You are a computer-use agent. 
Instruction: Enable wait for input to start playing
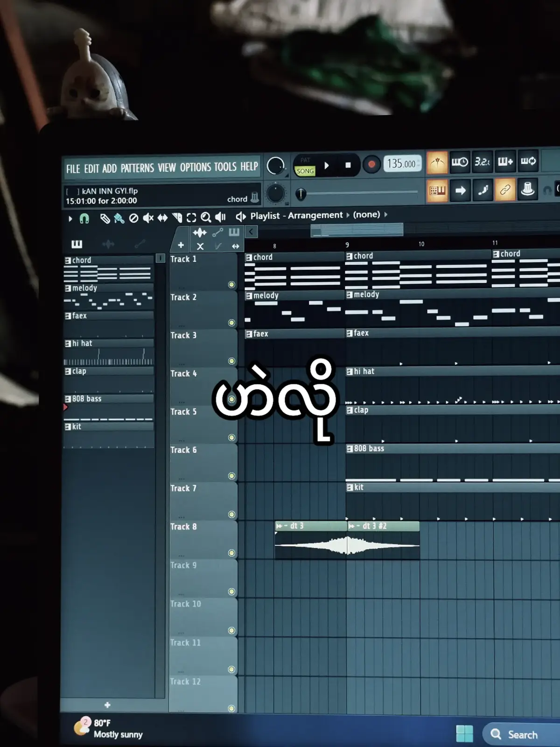coord(460,162)
